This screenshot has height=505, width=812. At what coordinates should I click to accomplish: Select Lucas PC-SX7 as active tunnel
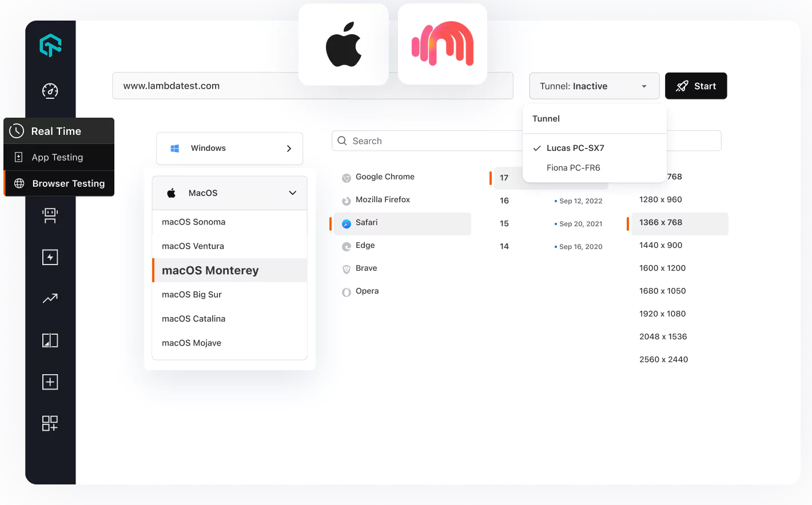pos(575,148)
